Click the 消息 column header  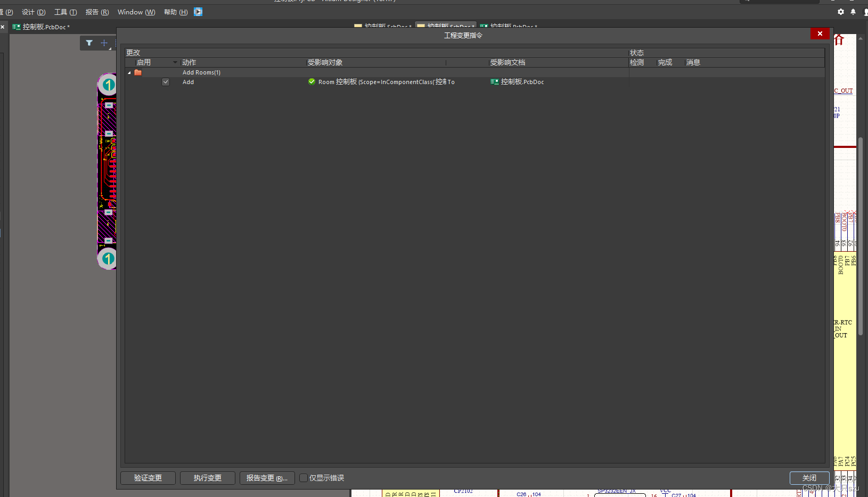tap(693, 62)
